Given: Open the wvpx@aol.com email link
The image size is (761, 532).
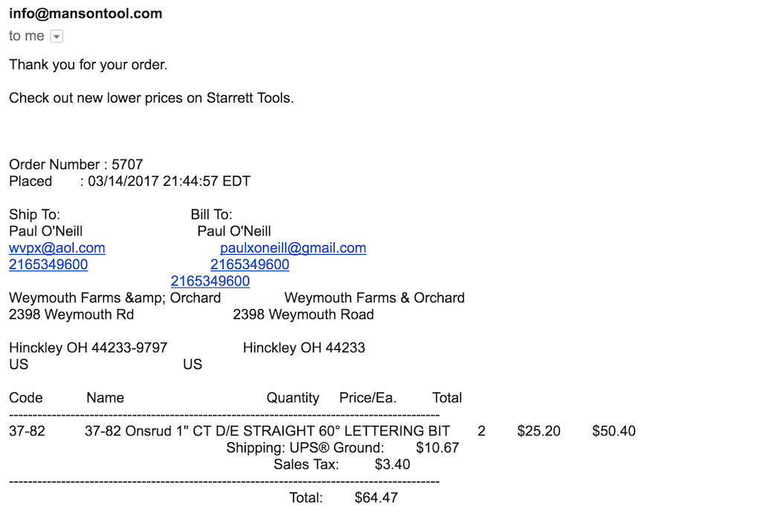Looking at the screenshot, I should pos(57,248).
